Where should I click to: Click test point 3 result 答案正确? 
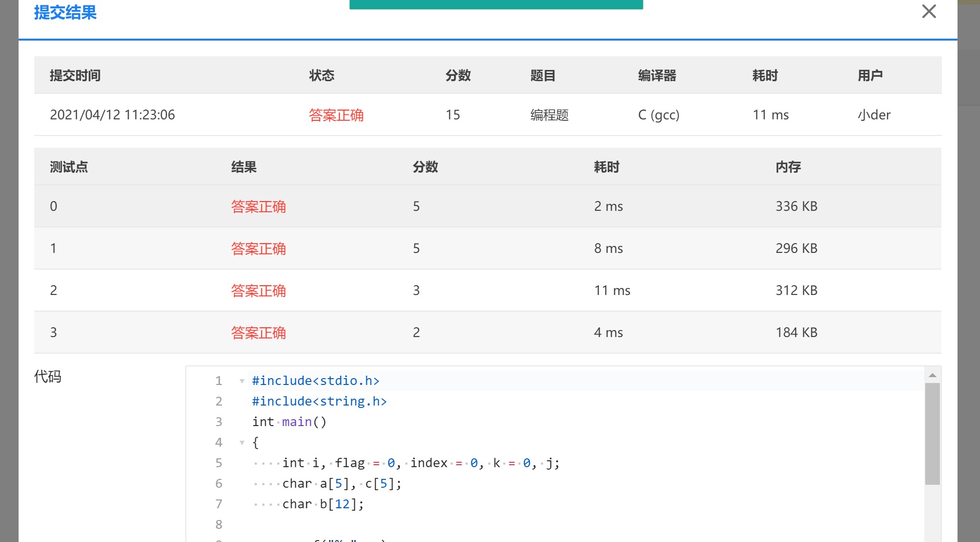[258, 333]
